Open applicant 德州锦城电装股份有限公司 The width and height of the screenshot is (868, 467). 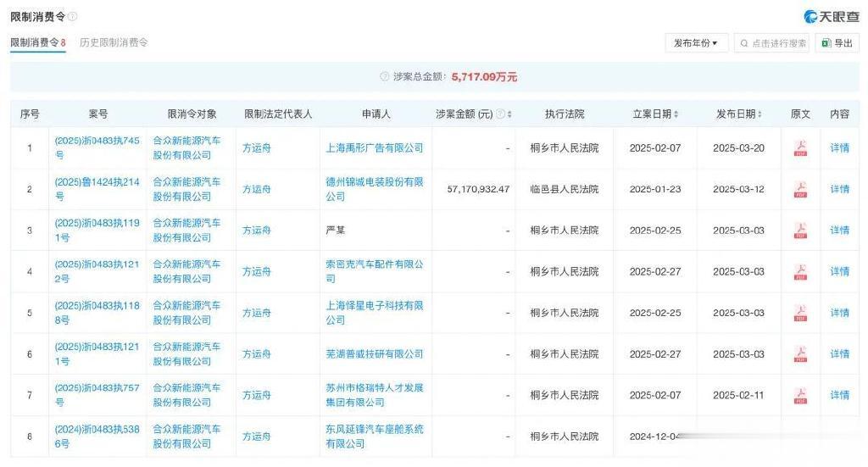point(374,189)
